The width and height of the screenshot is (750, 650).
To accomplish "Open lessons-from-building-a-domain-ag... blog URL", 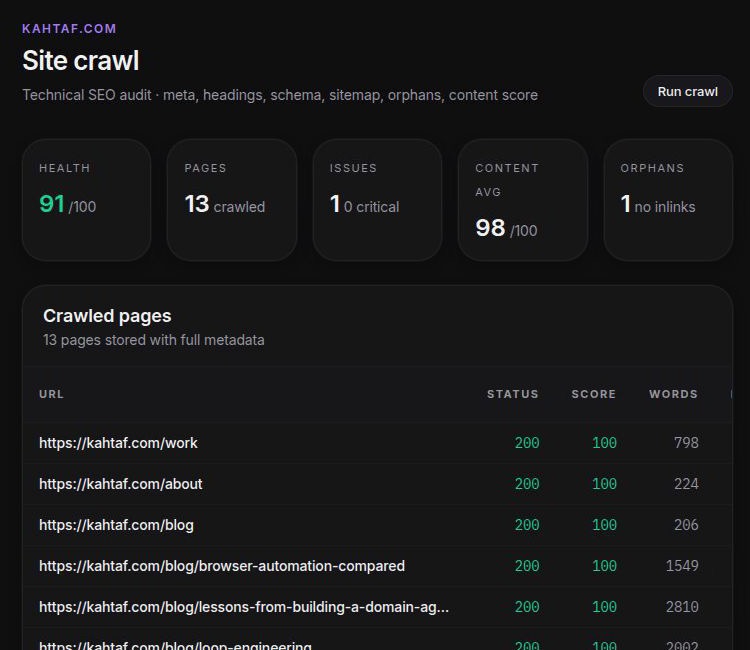I will pos(244,607).
